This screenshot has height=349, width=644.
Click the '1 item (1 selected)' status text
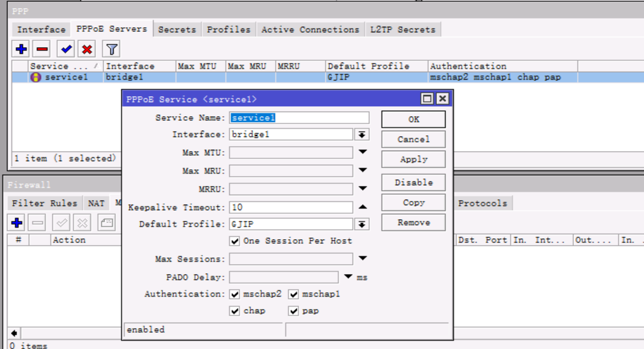pos(65,158)
